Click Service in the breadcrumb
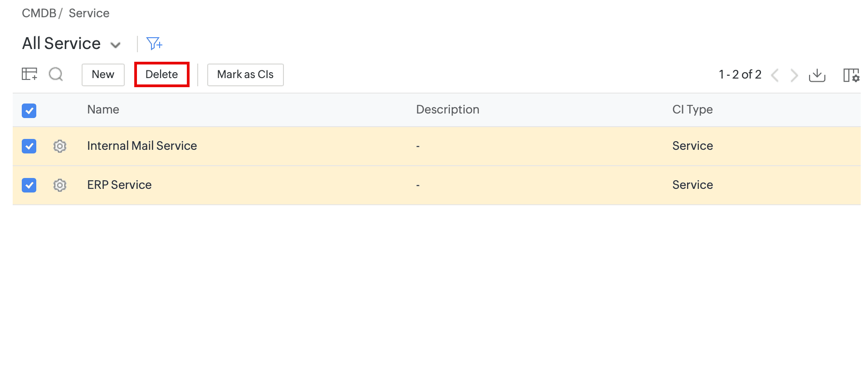 pos(89,13)
